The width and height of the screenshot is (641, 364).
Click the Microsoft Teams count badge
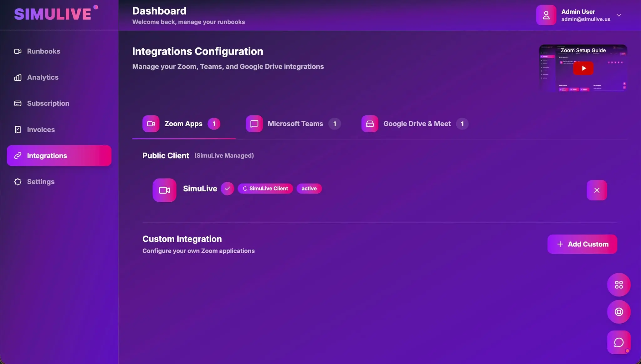(335, 124)
